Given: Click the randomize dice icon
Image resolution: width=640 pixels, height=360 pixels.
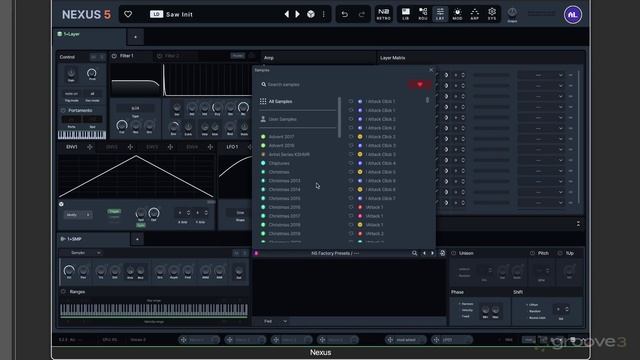Looking at the screenshot, I should point(311,14).
